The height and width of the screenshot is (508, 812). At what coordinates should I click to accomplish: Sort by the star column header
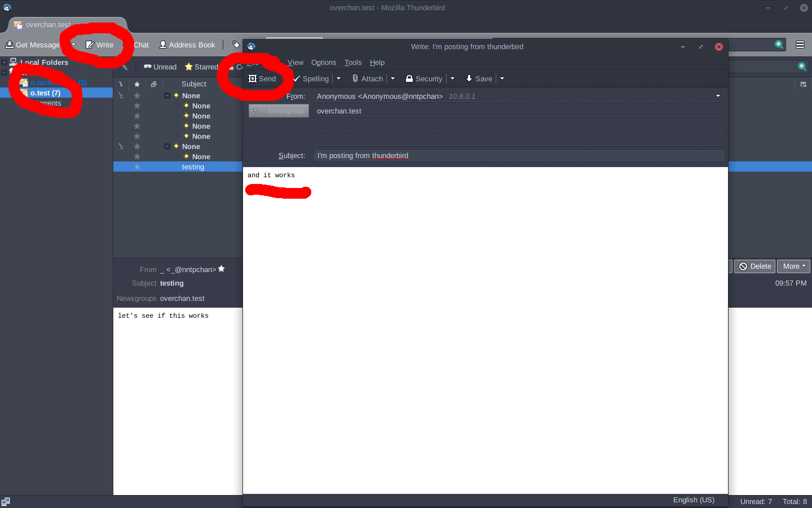[x=137, y=84]
